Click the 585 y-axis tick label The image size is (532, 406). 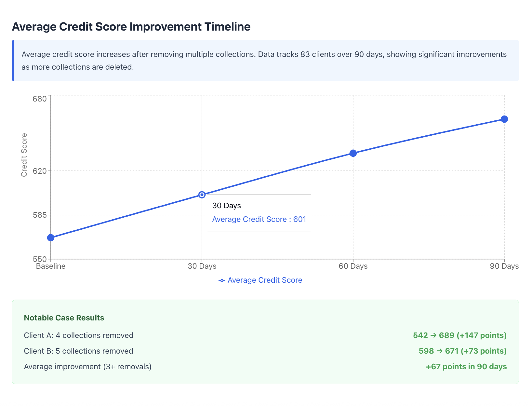[40, 215]
